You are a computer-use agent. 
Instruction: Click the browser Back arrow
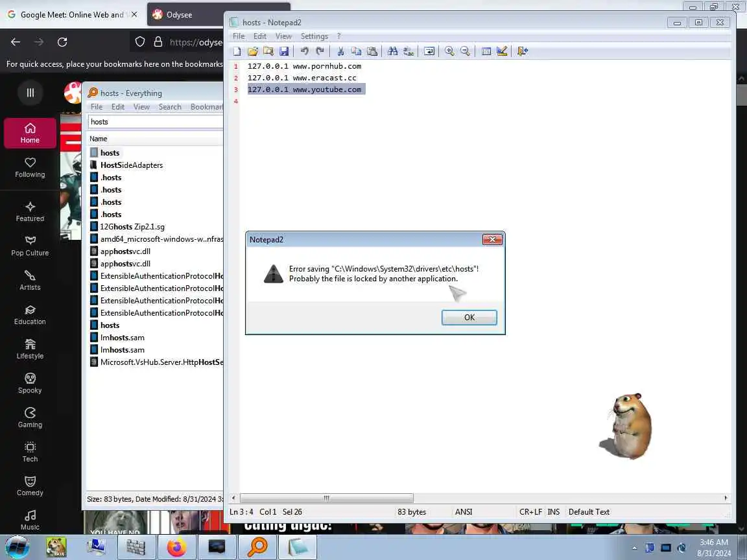[16, 42]
